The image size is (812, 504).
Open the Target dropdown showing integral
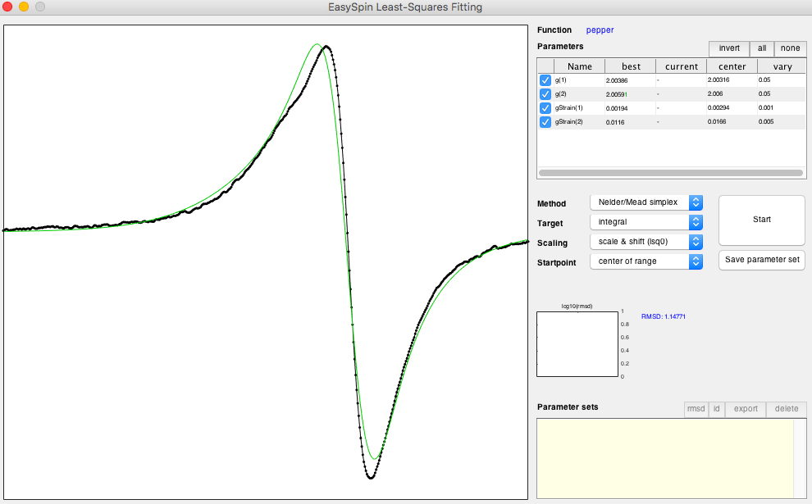pyautogui.click(x=645, y=222)
